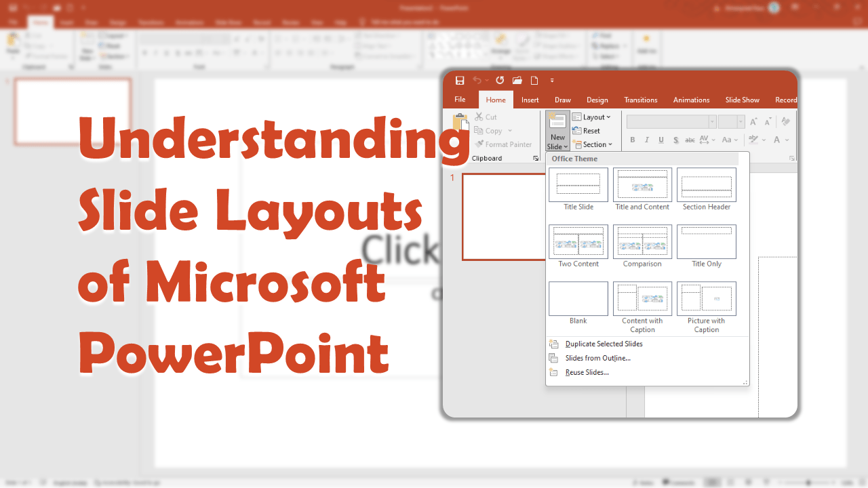Switch to the Transitions tab
The height and width of the screenshot is (488, 868).
coord(641,100)
